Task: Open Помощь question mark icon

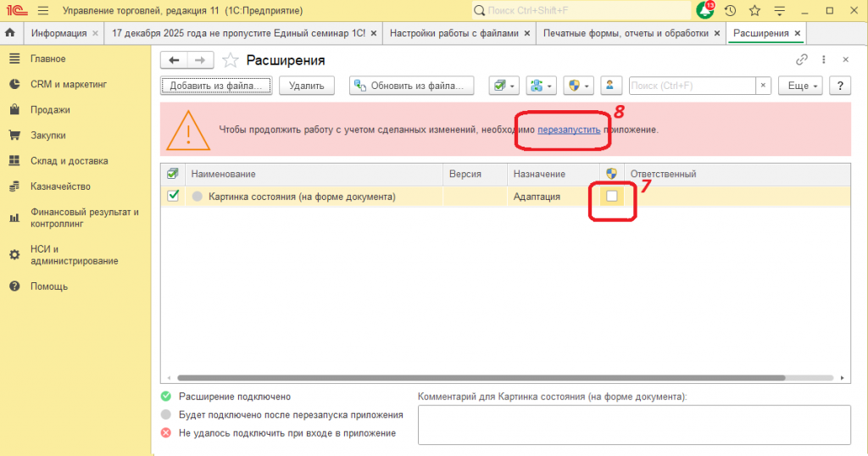Action: tap(14, 286)
